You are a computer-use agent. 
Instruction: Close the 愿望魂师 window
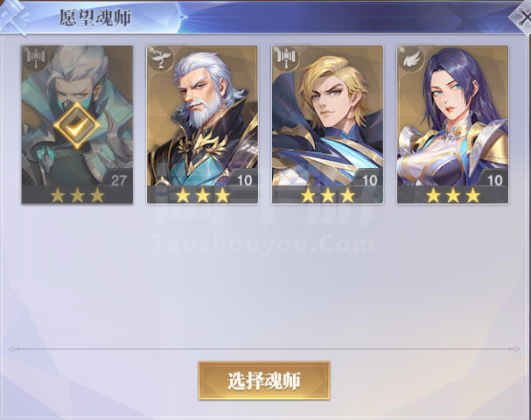pos(522,17)
